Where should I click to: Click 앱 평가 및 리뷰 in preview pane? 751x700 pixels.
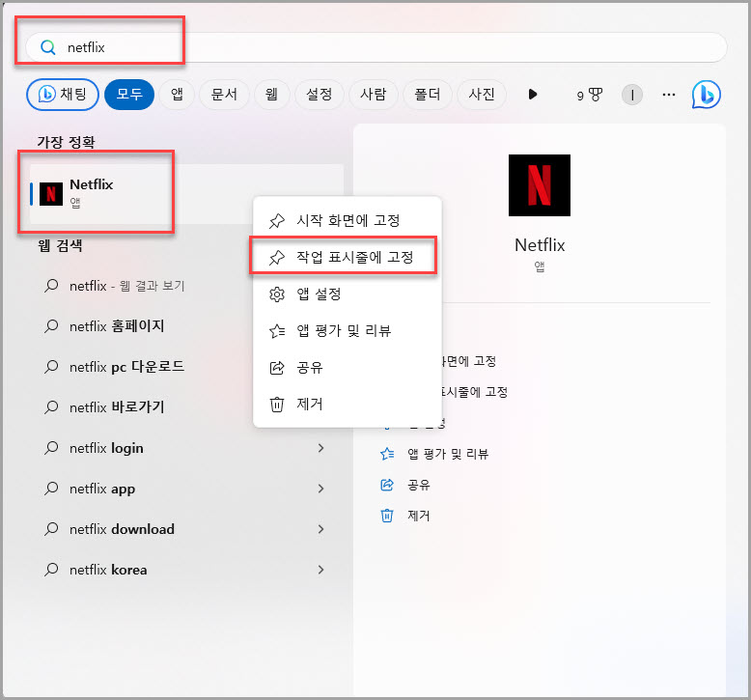(448, 454)
